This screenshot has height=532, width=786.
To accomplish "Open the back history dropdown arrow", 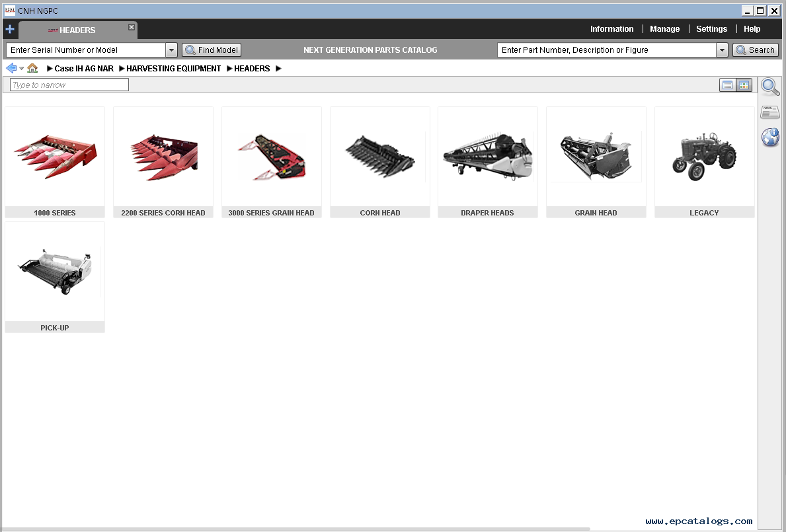I will click(22, 69).
